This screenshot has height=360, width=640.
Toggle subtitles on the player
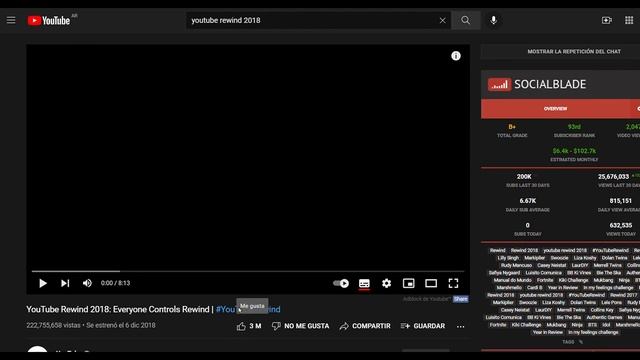point(364,283)
